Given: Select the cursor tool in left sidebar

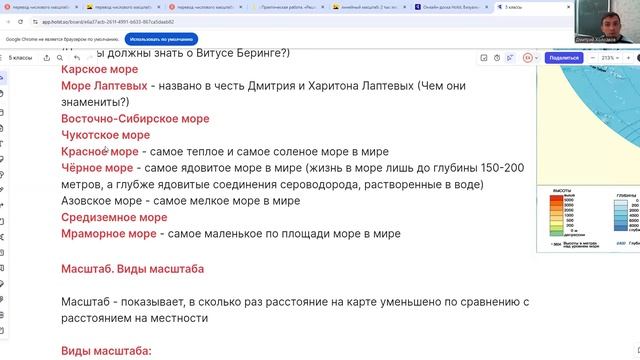Looking at the screenshot, I should [2, 78].
